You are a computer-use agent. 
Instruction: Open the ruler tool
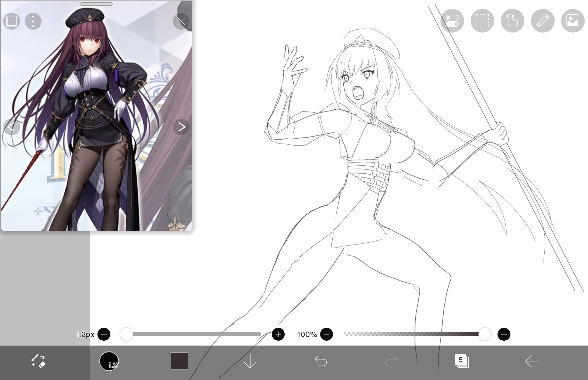pos(543,21)
